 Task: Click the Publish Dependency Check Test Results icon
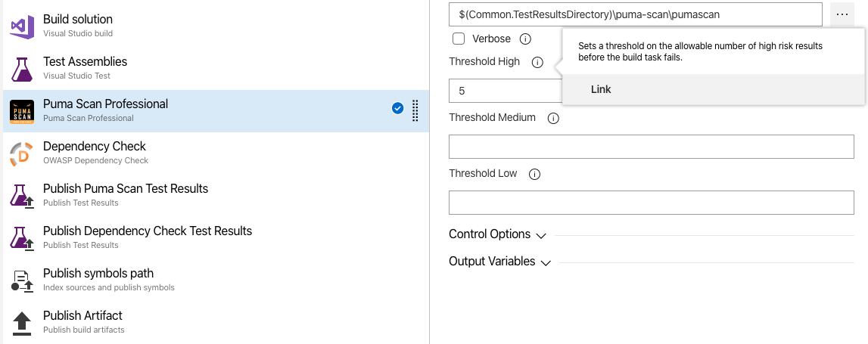(22, 238)
